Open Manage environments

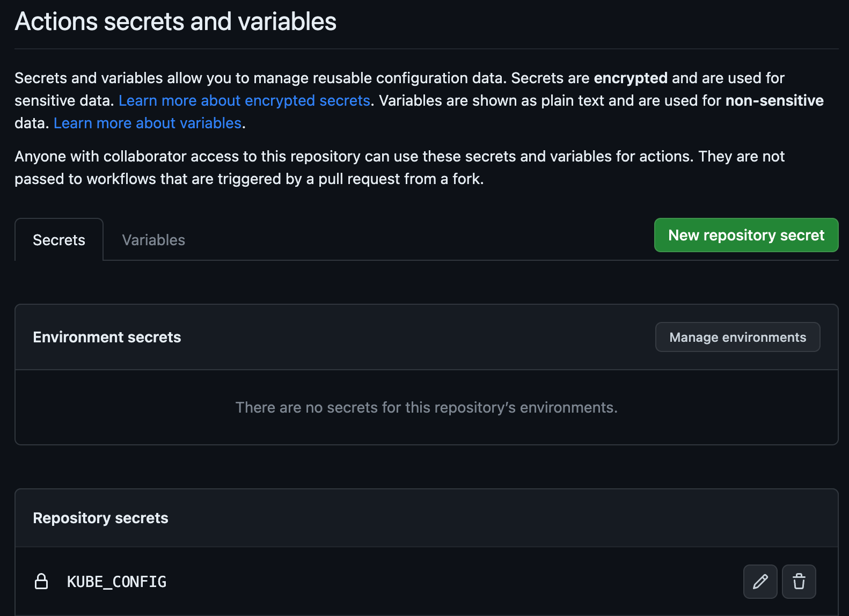[x=737, y=337]
